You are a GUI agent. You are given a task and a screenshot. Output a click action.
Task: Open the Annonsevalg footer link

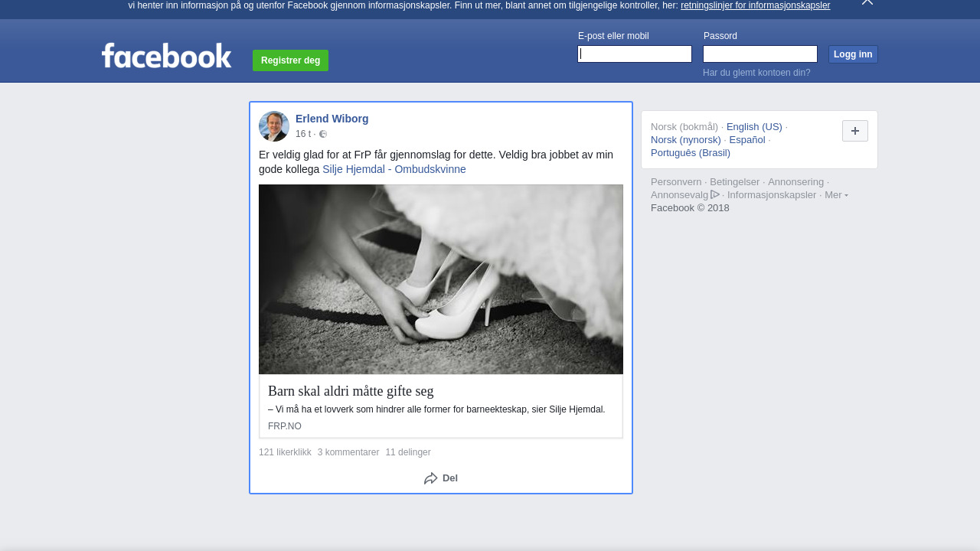(x=680, y=195)
